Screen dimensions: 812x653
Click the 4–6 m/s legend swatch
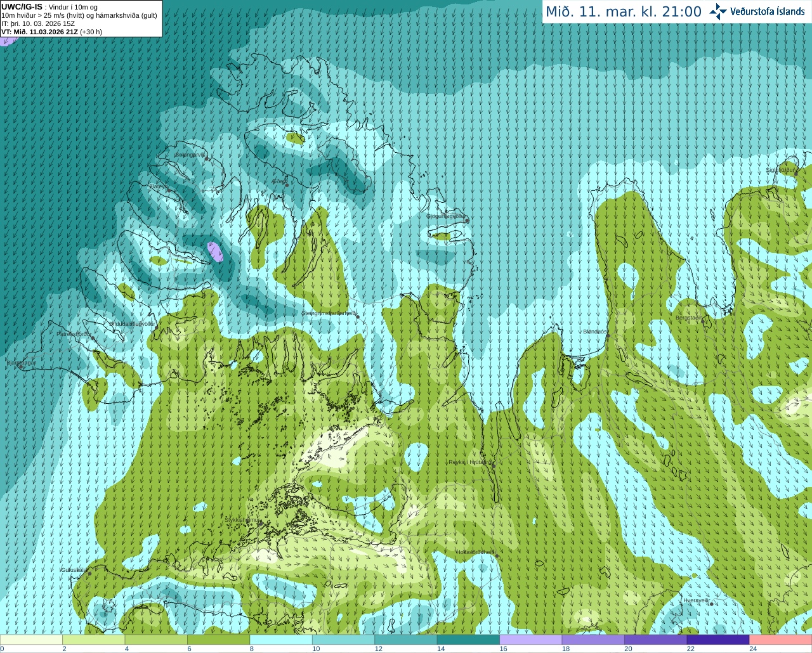point(156,640)
